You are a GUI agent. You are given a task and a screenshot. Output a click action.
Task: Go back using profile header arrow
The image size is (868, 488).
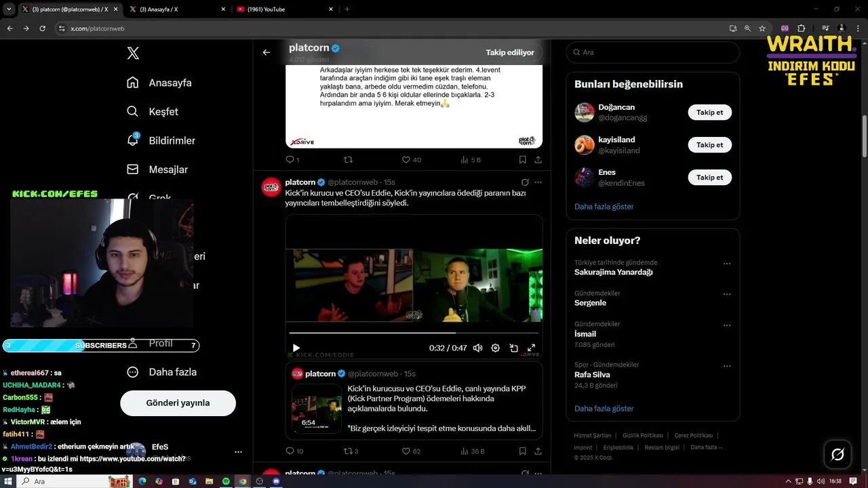267,52
